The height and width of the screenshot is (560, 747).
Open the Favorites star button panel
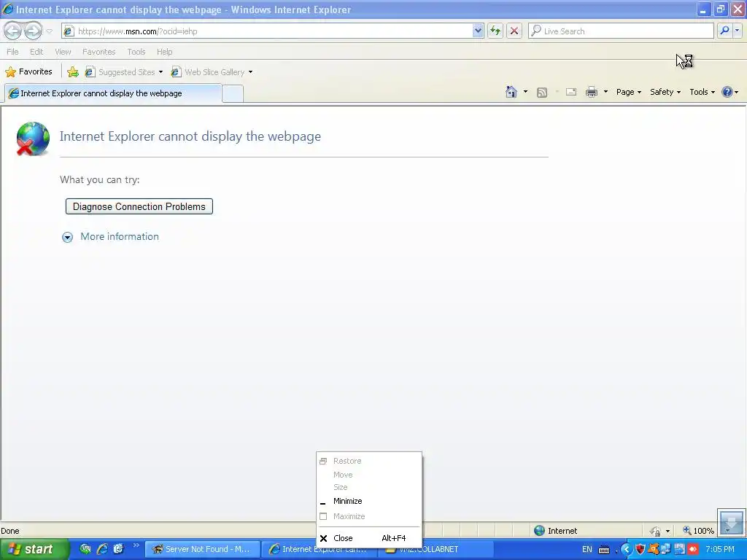pos(28,72)
